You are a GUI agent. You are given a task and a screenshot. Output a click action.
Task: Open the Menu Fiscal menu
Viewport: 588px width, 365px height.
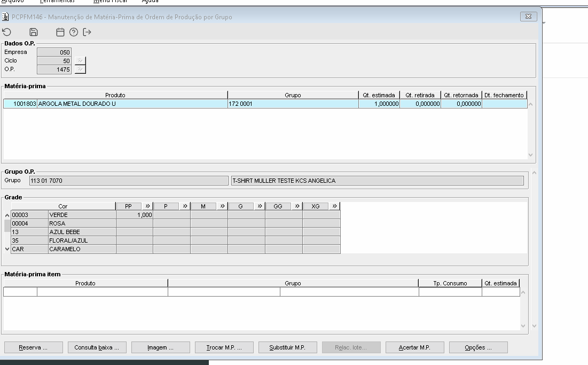[x=110, y=1]
